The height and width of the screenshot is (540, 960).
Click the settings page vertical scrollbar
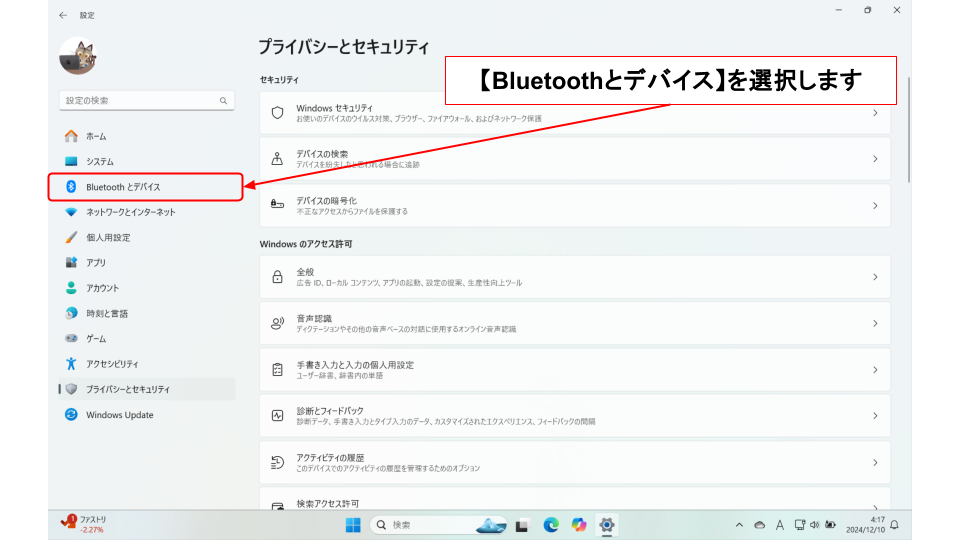908,130
